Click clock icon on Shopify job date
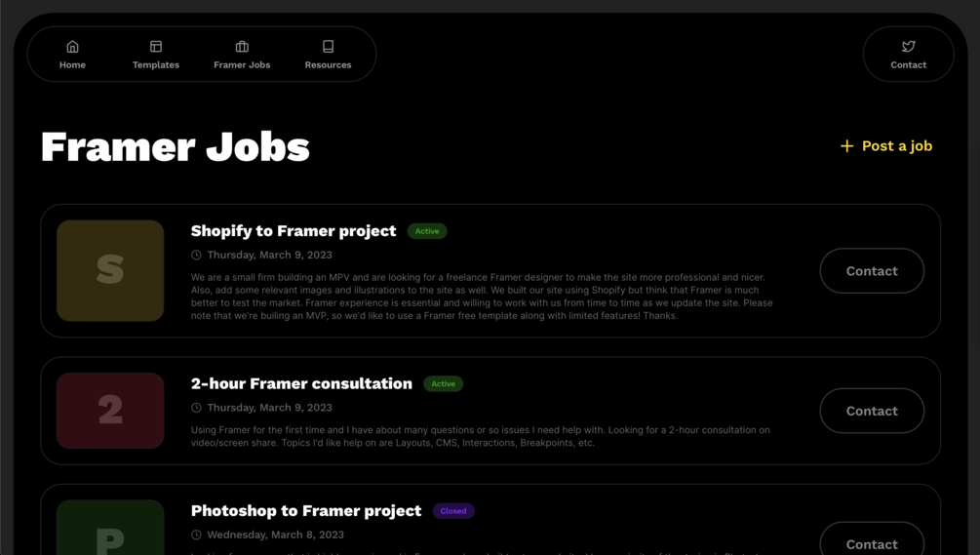This screenshot has width=980, height=555. click(x=196, y=256)
